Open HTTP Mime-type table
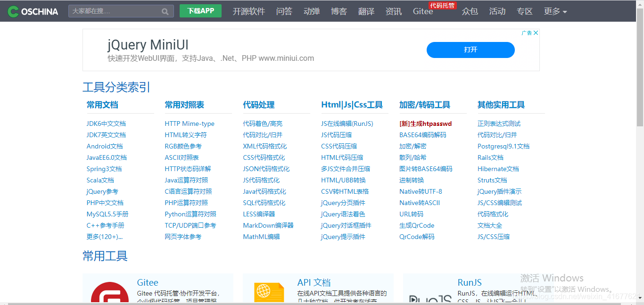The width and height of the screenshot is (644, 305). (190, 124)
